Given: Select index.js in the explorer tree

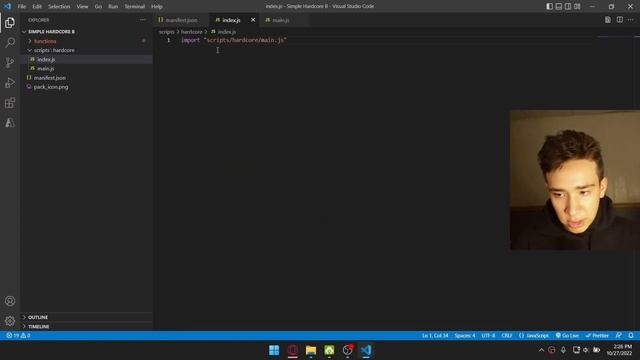Looking at the screenshot, I should 87,60.
